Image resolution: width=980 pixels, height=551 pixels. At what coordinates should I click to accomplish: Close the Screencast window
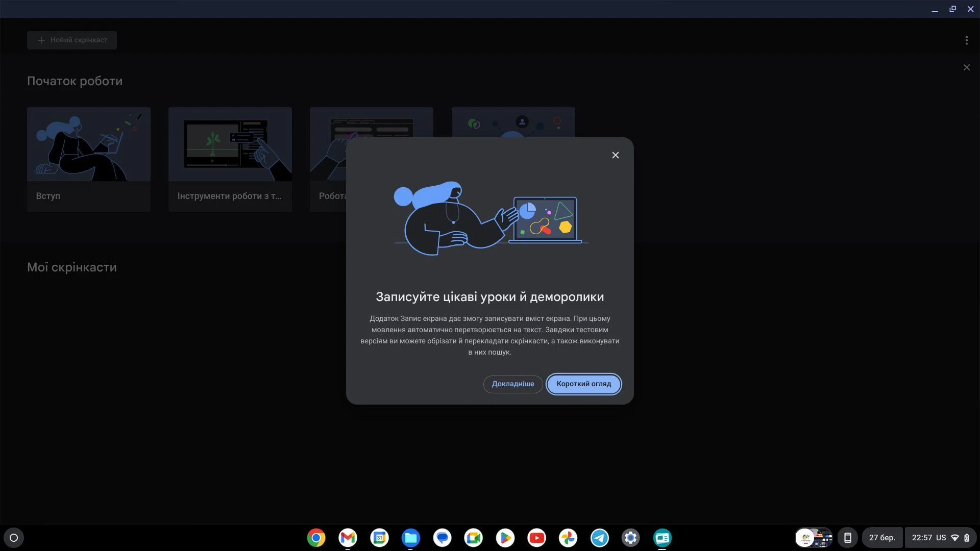tap(970, 9)
